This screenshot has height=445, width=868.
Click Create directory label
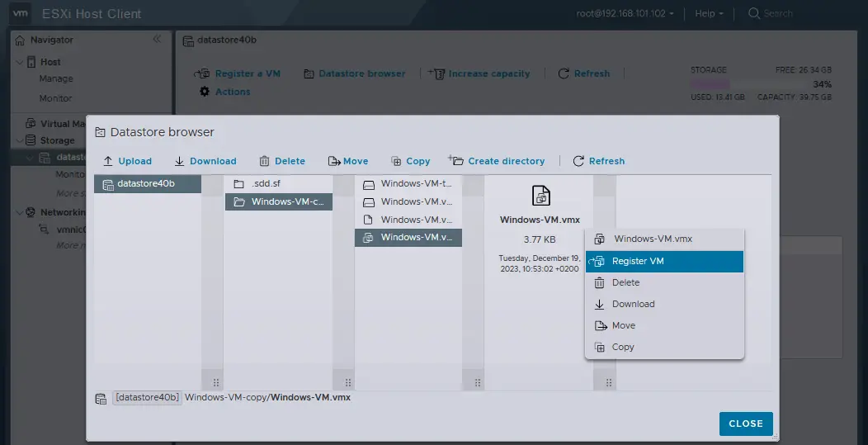tap(507, 161)
